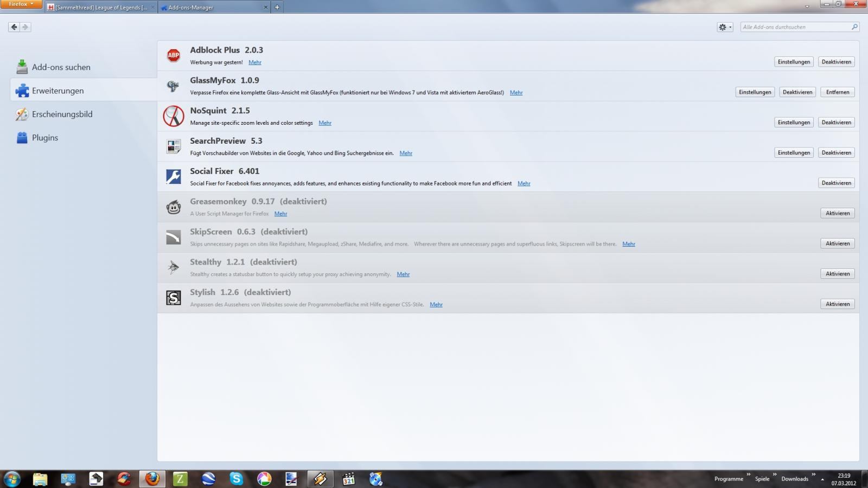The image size is (868, 488).
Task: Deactivate the NoSquint extension
Action: pos(836,123)
